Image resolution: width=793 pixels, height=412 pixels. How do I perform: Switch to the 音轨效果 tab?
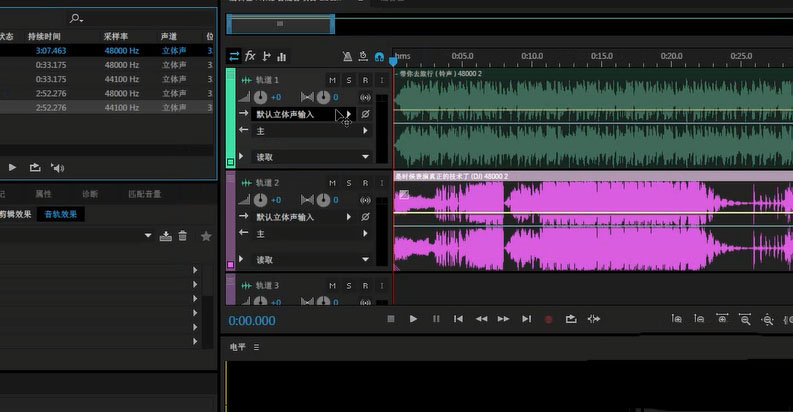(62, 214)
